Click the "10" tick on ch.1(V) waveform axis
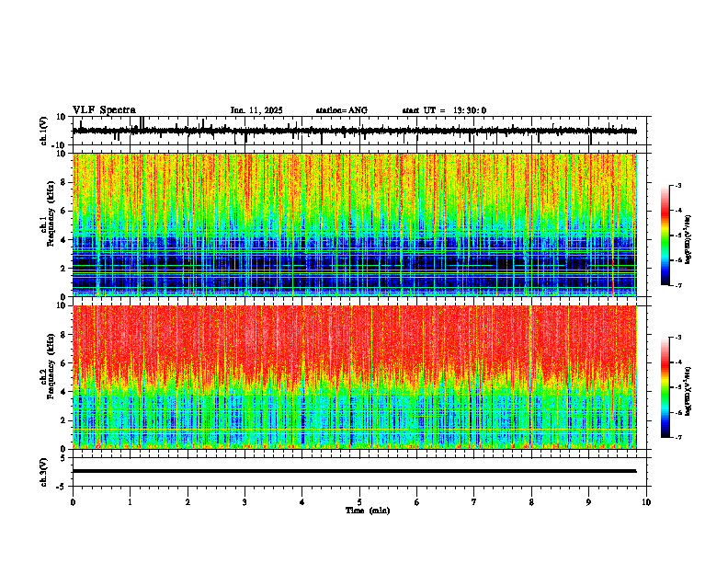The width and height of the screenshot is (728, 563). tap(62, 117)
